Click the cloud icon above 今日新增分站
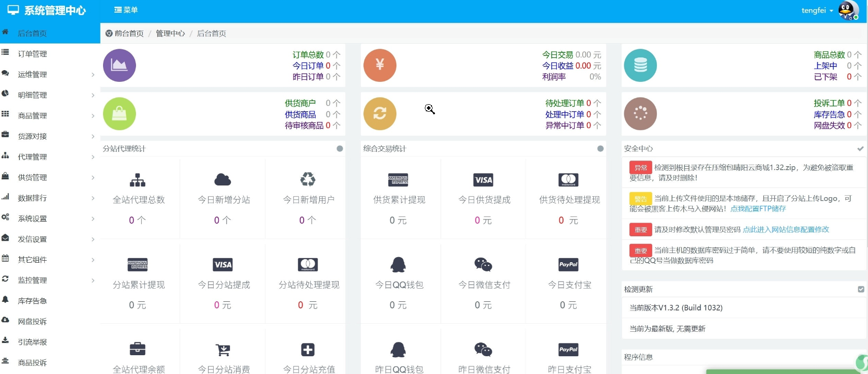 223,179
